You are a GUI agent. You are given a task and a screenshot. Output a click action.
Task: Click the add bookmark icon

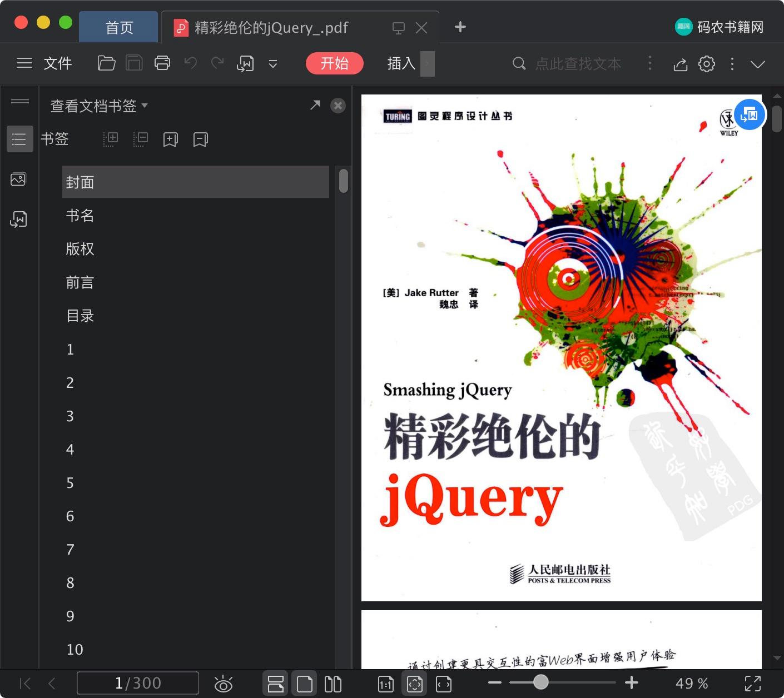coord(171,139)
